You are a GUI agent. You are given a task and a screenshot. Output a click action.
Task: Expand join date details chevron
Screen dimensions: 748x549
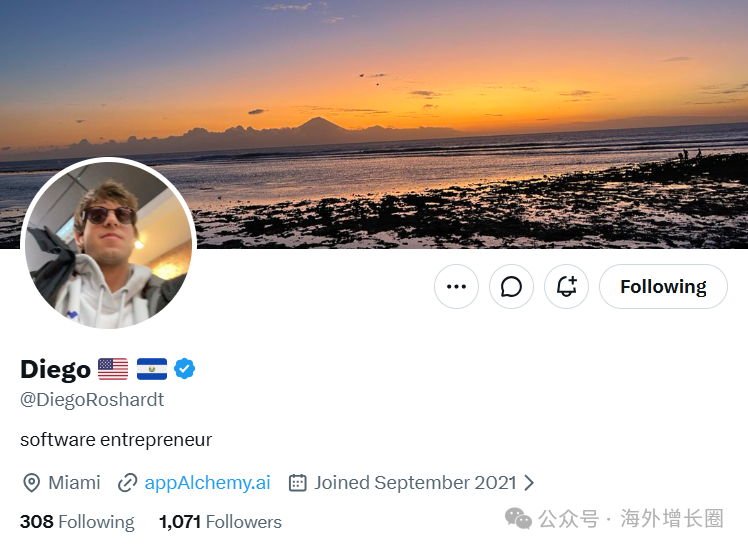529,483
